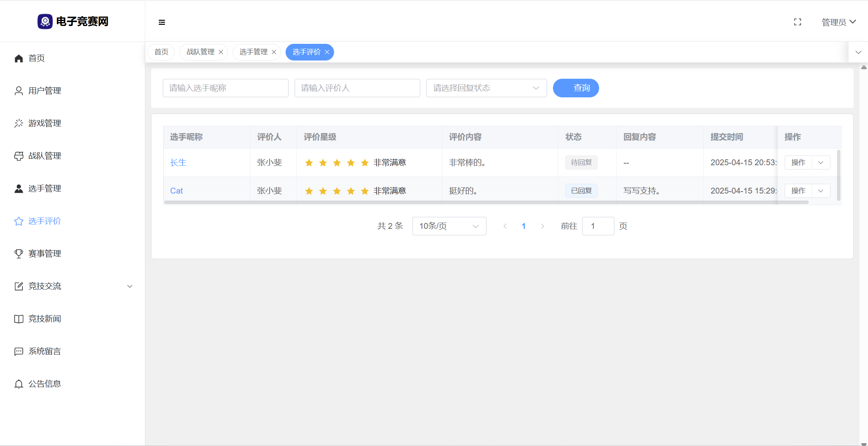This screenshot has width=868, height=446.
Task: Open 公告信息 bell icon
Action: click(x=19, y=384)
